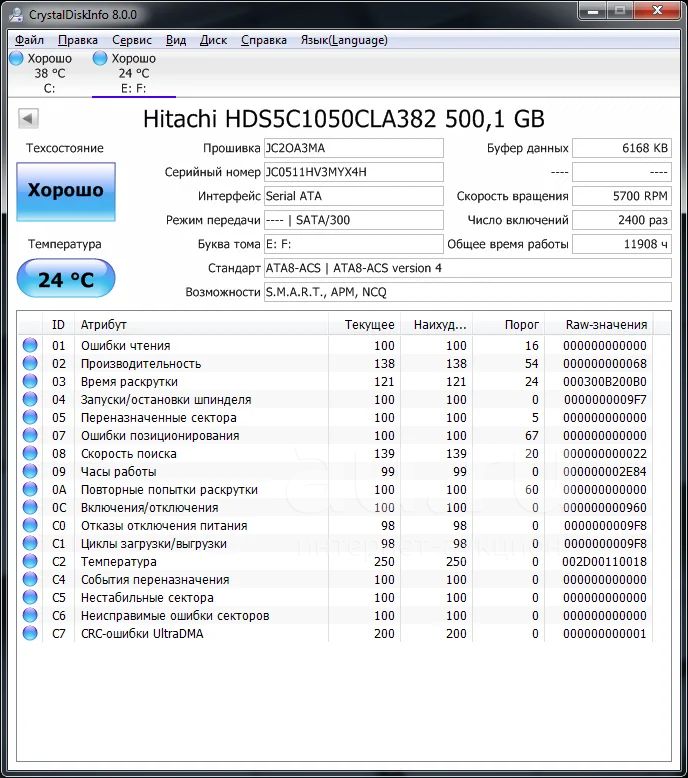Click the Порог value 67
The width and height of the screenshot is (688, 778).
pos(532,436)
